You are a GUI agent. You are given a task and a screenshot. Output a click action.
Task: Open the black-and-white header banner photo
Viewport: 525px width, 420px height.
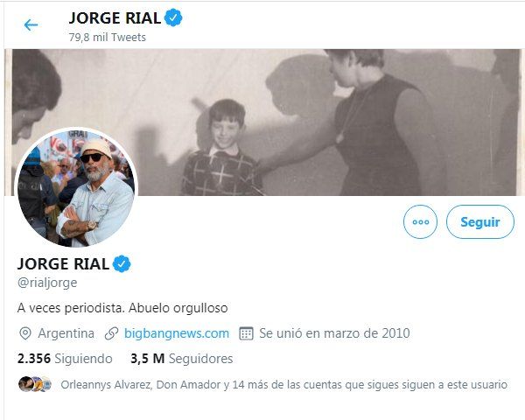(x=264, y=122)
